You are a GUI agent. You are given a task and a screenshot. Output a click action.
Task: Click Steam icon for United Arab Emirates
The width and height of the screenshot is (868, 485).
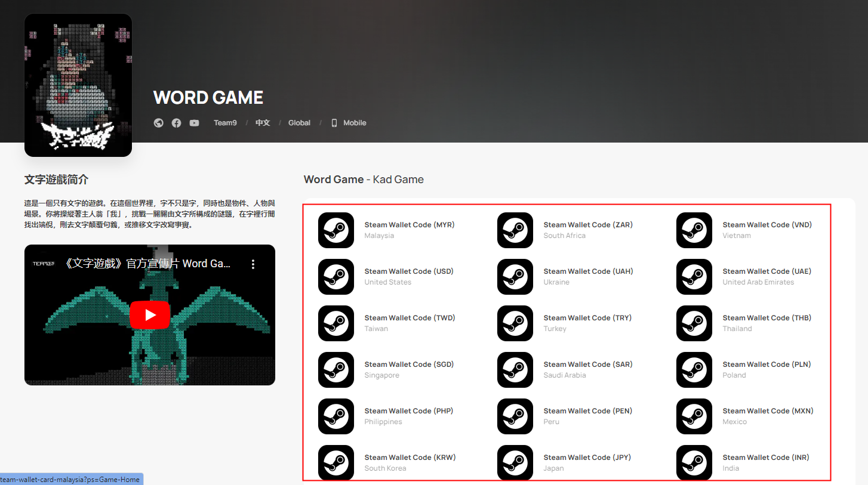pyautogui.click(x=694, y=277)
